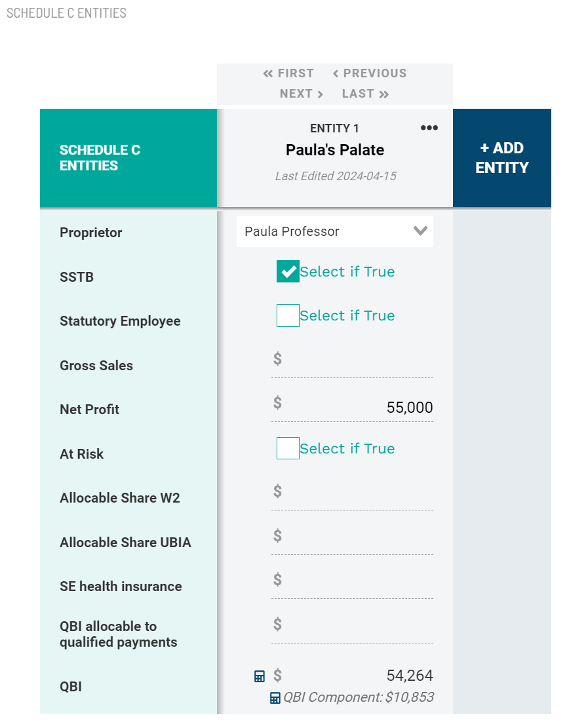Click the calculator icon next to QBI Component
Screen dimensions: 569x728
(x=274, y=698)
